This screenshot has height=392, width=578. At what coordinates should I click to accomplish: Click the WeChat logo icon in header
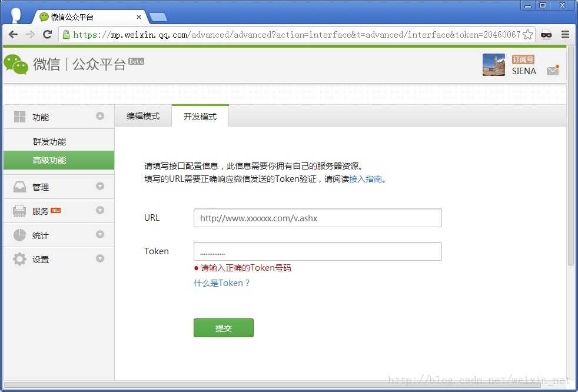[x=16, y=65]
